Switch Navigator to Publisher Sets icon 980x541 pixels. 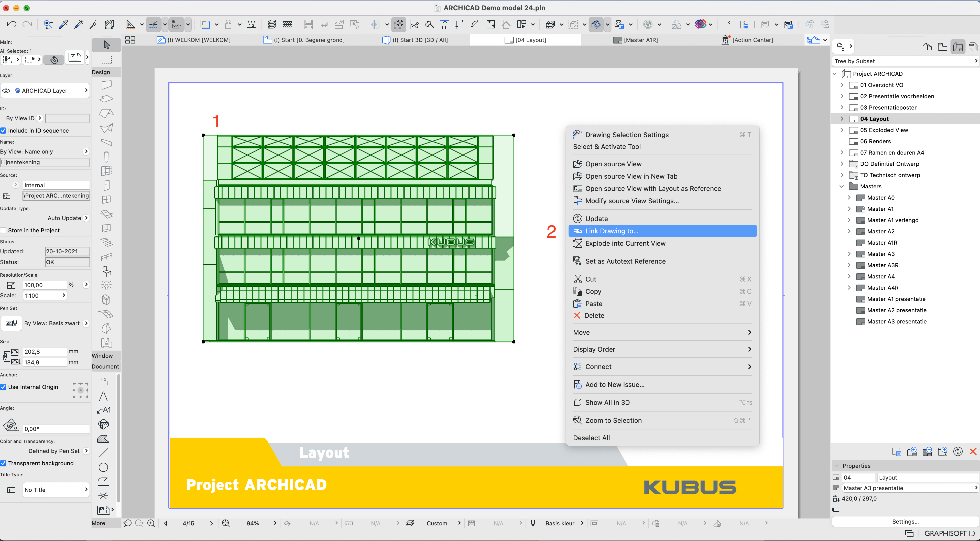pos(973,47)
